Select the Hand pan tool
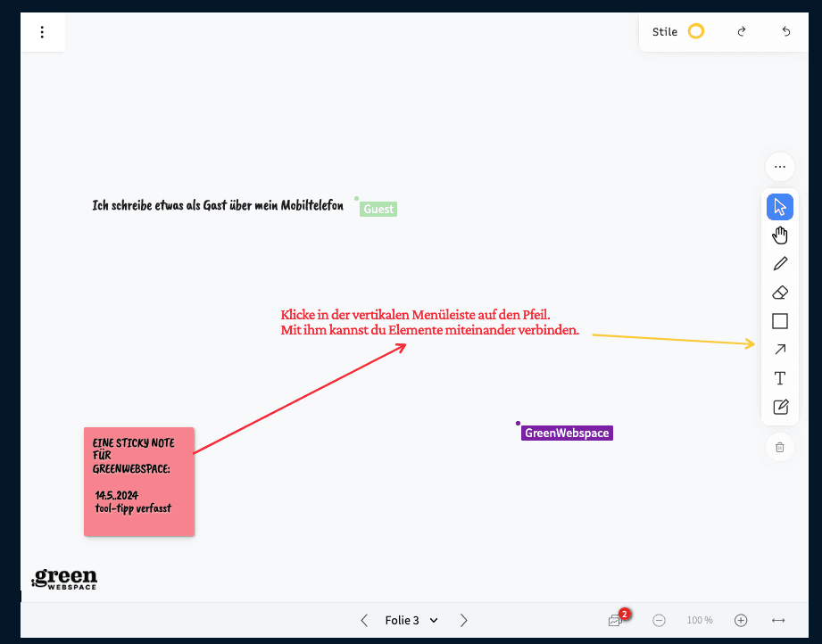The width and height of the screenshot is (822, 644). [780, 235]
